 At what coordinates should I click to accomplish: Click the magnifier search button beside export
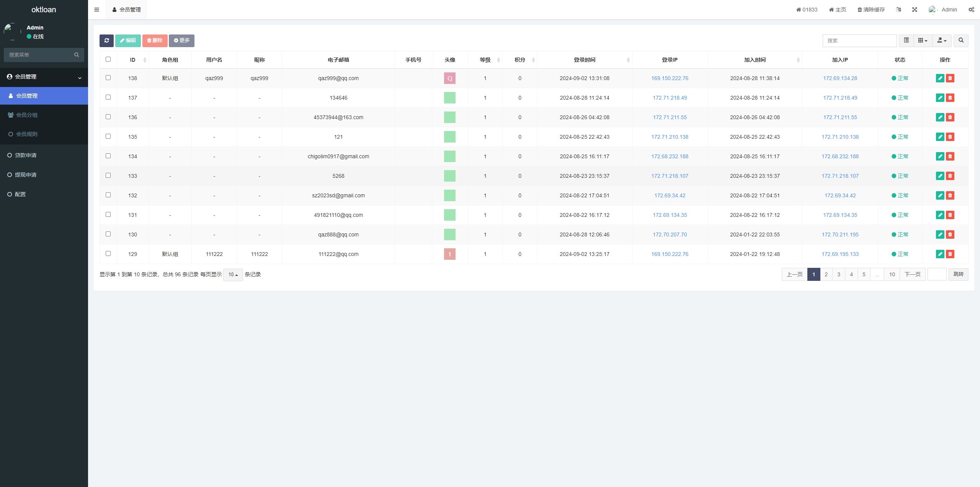click(x=960, y=41)
